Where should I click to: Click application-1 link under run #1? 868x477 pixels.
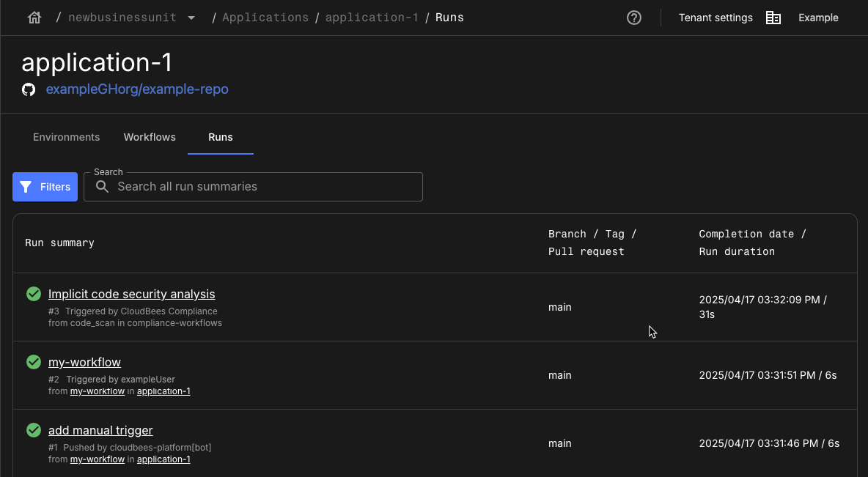point(164,459)
